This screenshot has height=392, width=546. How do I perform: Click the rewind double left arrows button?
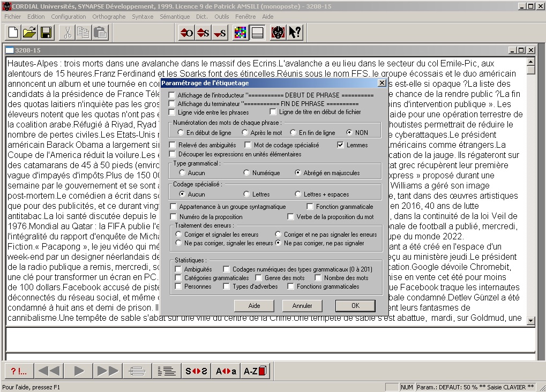[49, 371]
